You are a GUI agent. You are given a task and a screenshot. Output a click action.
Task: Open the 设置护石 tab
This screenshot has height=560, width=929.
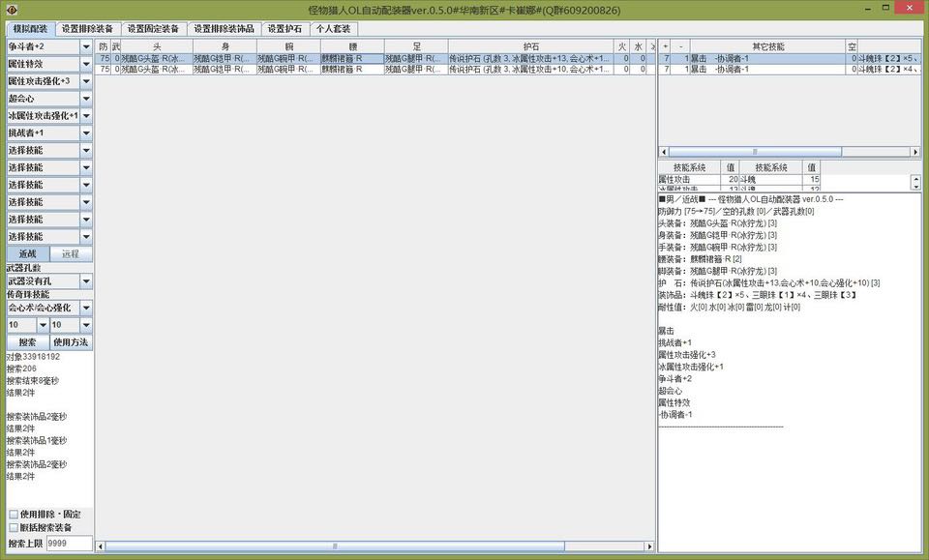pos(285,28)
